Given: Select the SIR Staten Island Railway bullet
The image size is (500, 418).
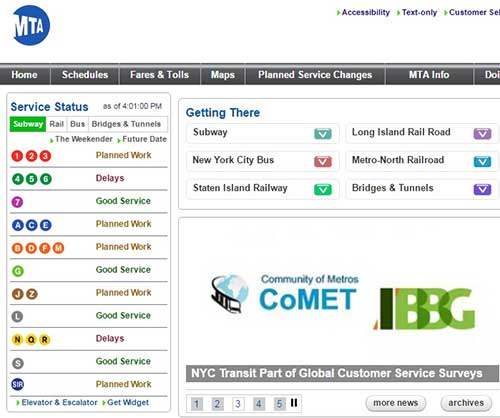Looking at the screenshot, I should pos(17,384).
